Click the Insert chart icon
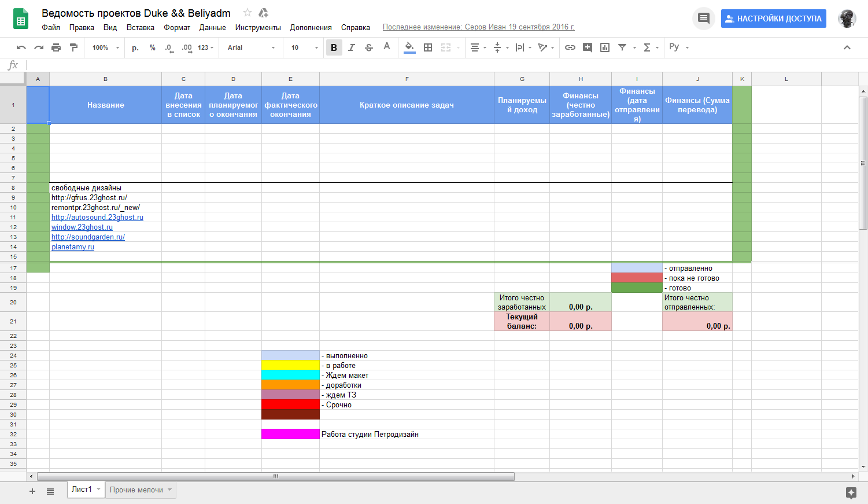Screen dimensions: 868x504 pyautogui.click(x=605, y=47)
